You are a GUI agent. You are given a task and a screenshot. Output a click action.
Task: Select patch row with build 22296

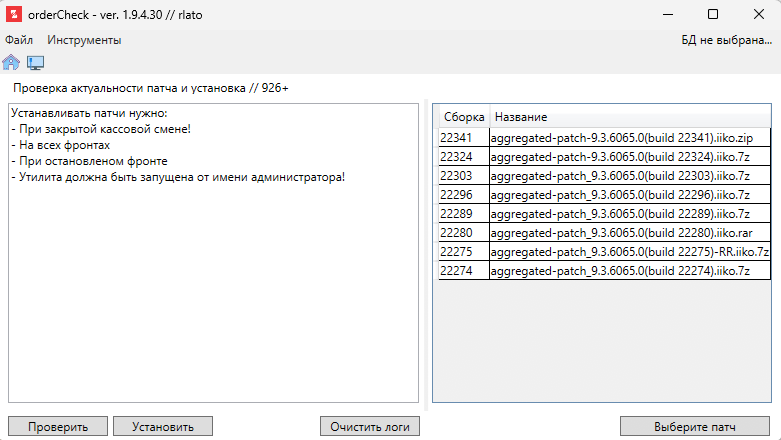[603, 194]
